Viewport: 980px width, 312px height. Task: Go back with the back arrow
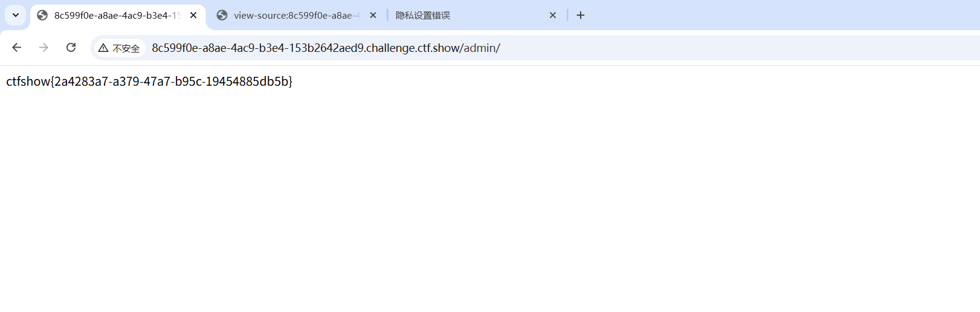(x=17, y=48)
